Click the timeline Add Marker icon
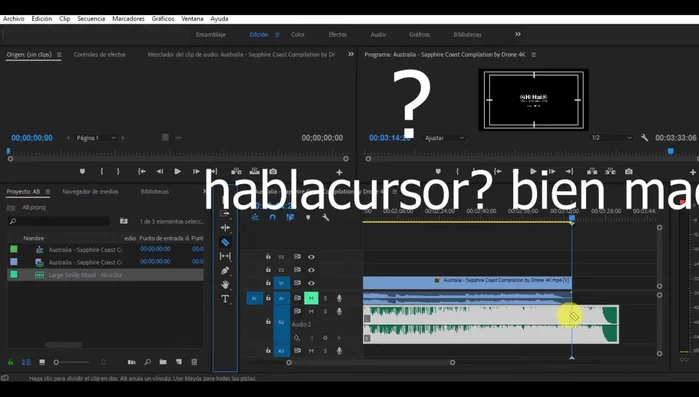Image resolution: width=699 pixels, height=397 pixels. [x=308, y=217]
